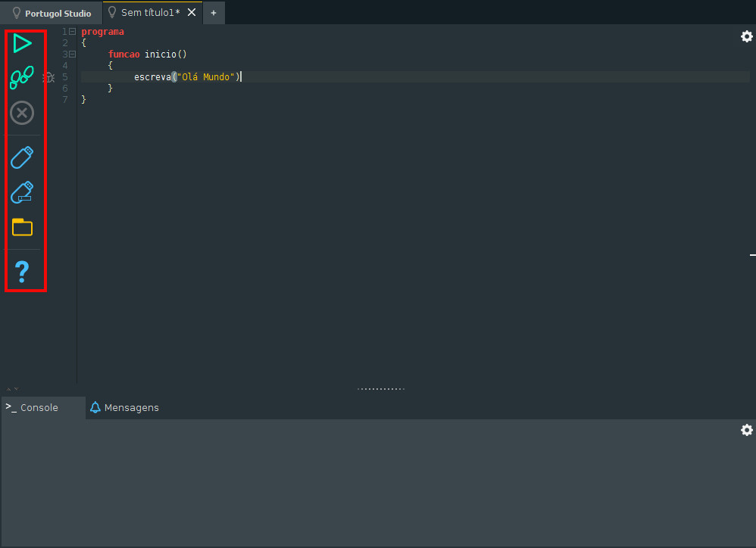Open the Mensagens tab
Viewport: 756px width, 548px height.
pos(124,407)
